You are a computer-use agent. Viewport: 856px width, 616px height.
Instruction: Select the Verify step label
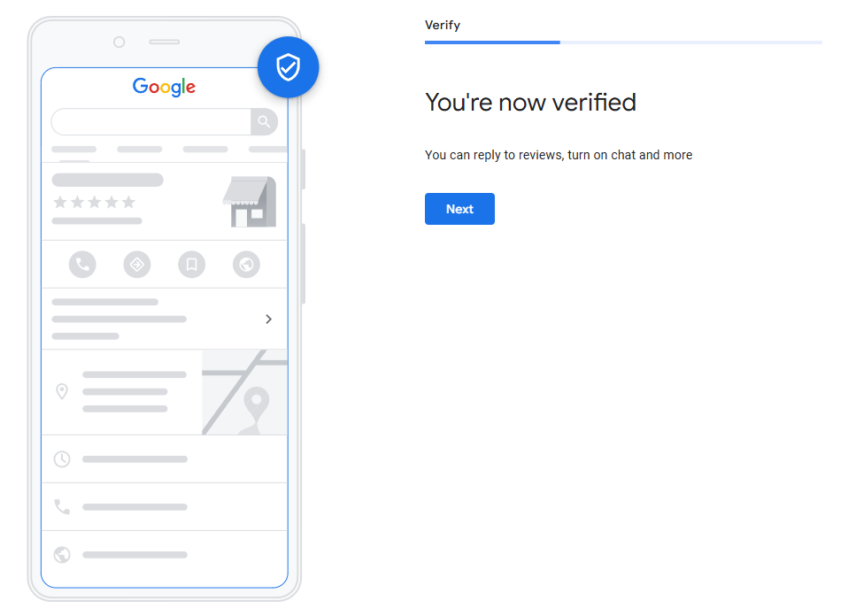click(x=443, y=25)
